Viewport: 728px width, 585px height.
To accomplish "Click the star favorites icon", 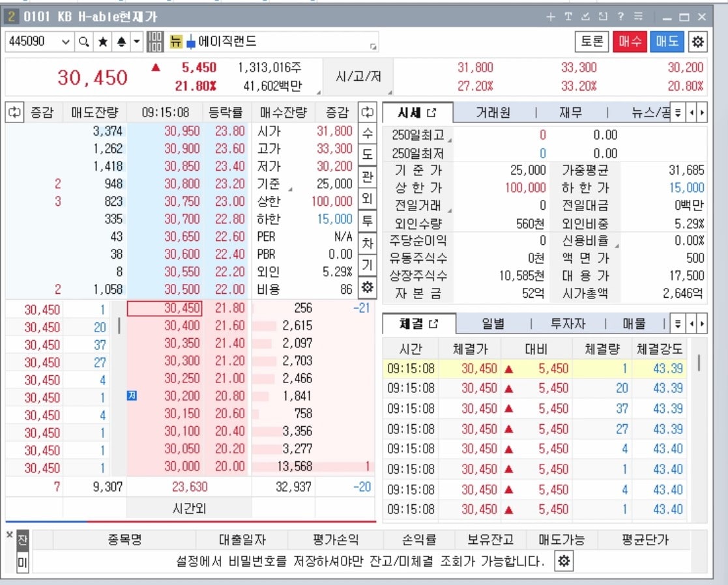I will pyautogui.click(x=102, y=42).
